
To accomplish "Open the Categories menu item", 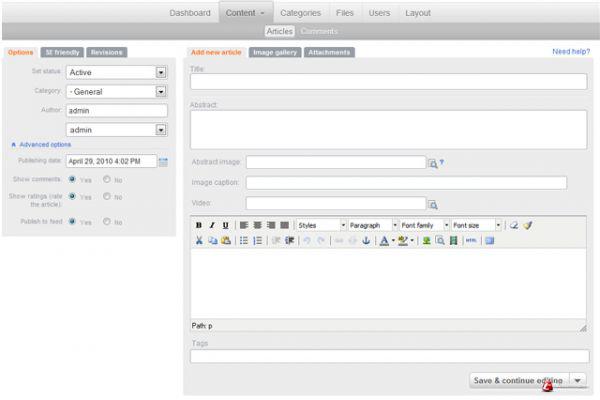I will tap(300, 13).
